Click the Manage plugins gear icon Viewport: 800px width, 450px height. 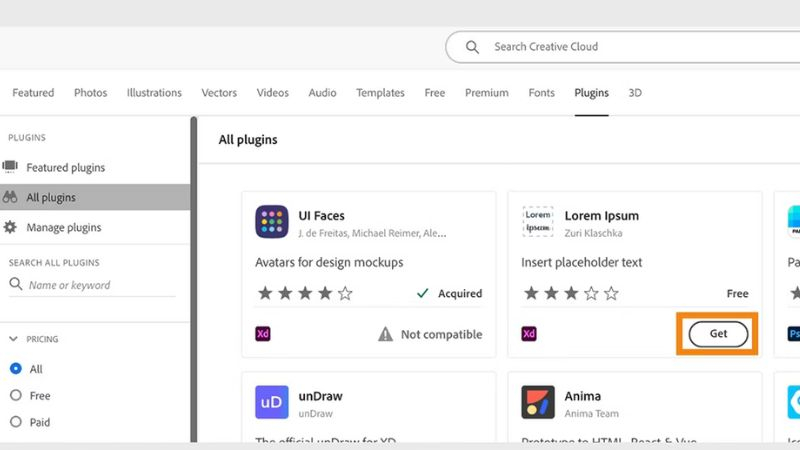pyautogui.click(x=10, y=227)
